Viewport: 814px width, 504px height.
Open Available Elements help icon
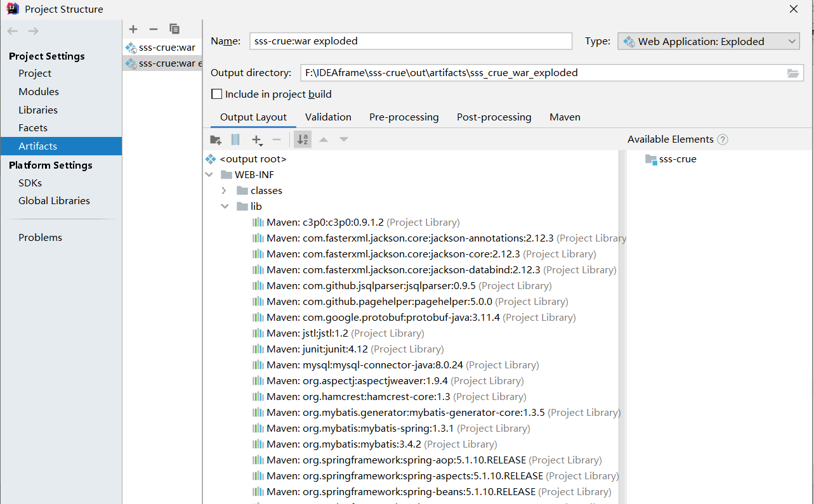pos(723,139)
